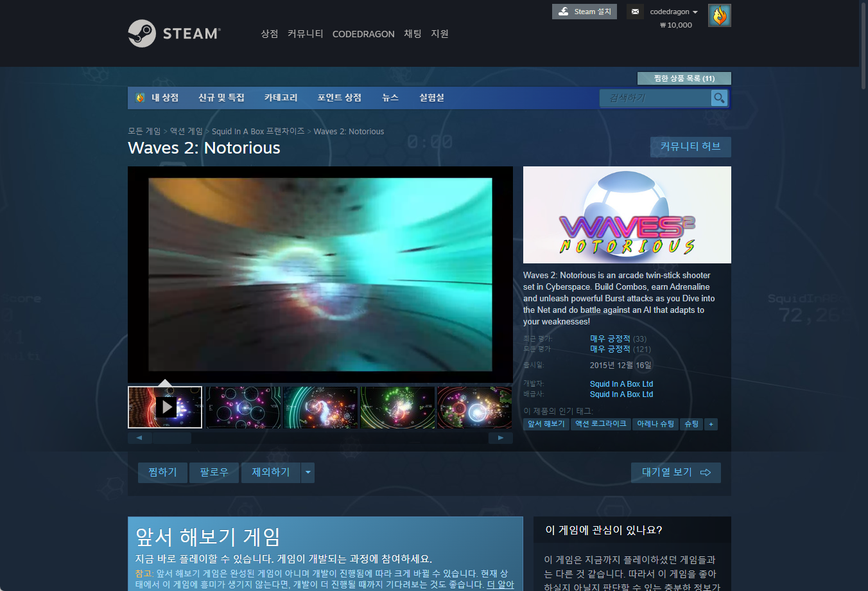Click the Steam logo
Image resolution: width=868 pixels, height=591 pixels.
point(175,33)
